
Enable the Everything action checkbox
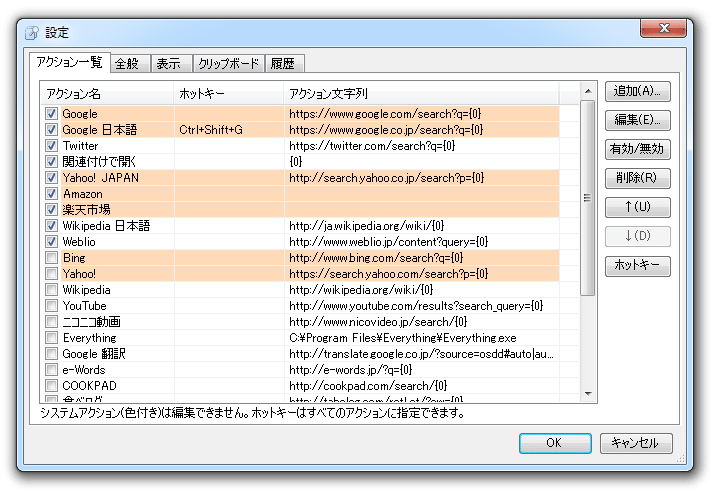click(52, 338)
